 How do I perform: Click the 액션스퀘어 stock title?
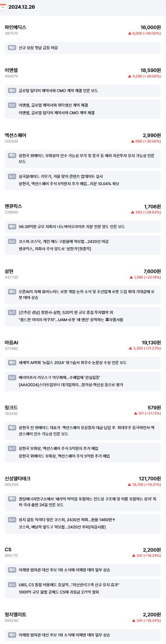(x=16, y=135)
